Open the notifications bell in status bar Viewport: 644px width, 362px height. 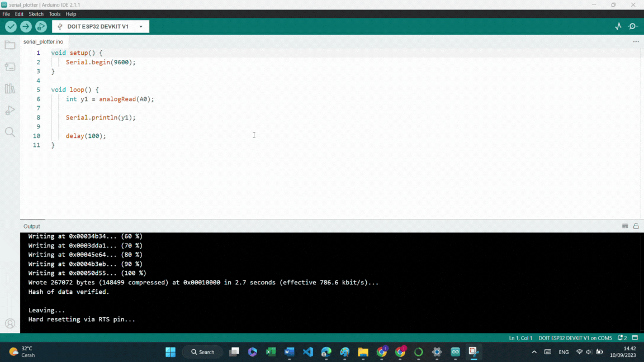622,338
